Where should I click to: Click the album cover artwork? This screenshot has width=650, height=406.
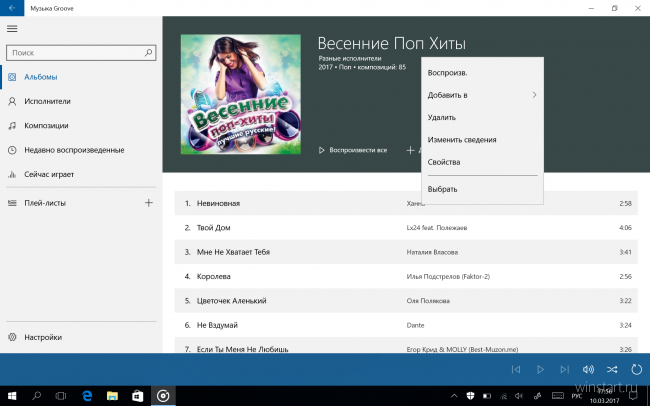241,94
